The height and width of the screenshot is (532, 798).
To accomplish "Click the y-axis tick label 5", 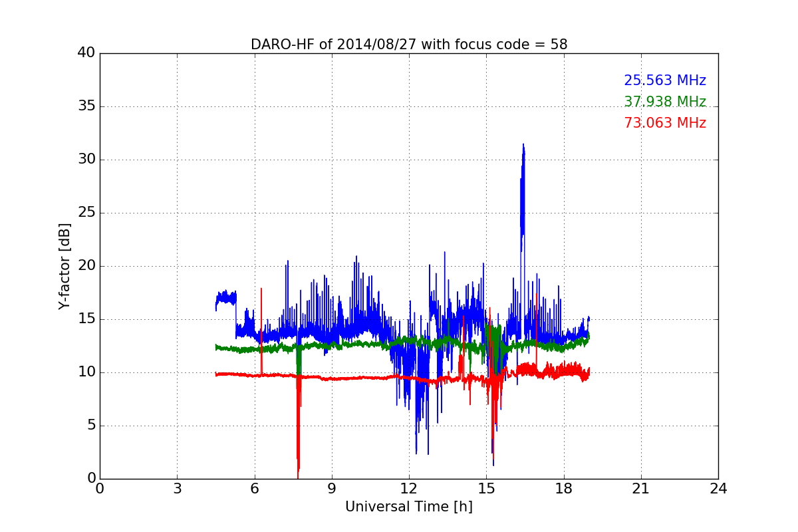I will coord(90,426).
